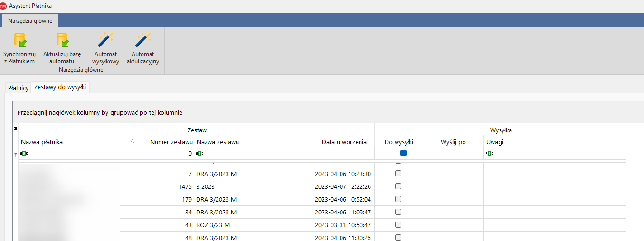Check Do wysyłki for set number 179
This screenshot has height=241, width=644.
point(398,199)
